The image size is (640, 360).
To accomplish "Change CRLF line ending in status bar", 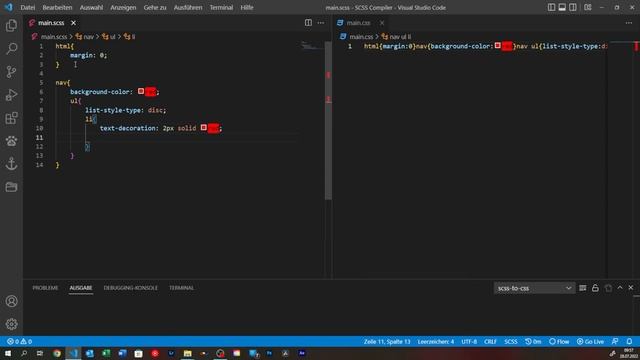I will 490,342.
